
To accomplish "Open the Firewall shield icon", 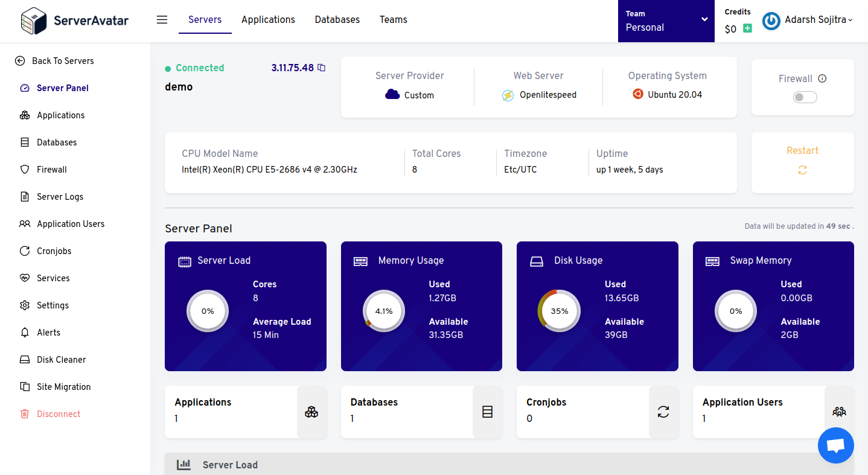I will (x=24, y=169).
